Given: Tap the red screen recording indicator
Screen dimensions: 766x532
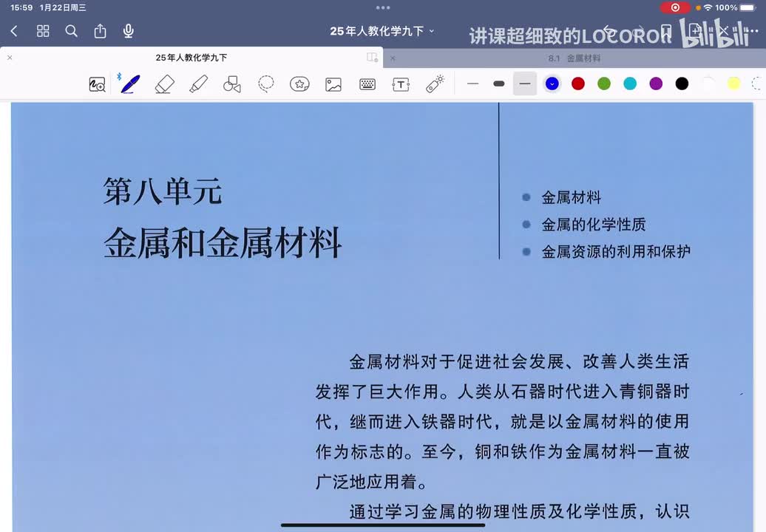Looking at the screenshot, I should [675, 8].
